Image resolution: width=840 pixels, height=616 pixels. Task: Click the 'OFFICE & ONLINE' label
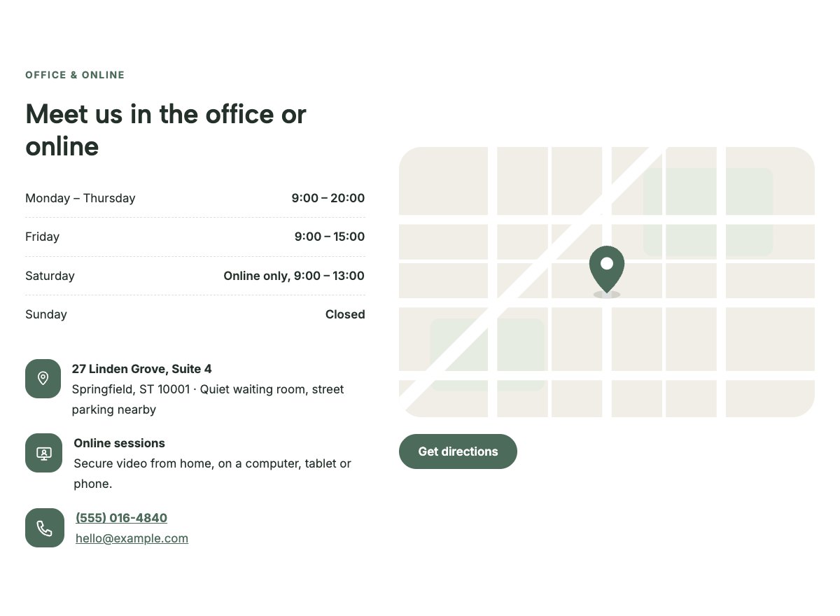75,75
